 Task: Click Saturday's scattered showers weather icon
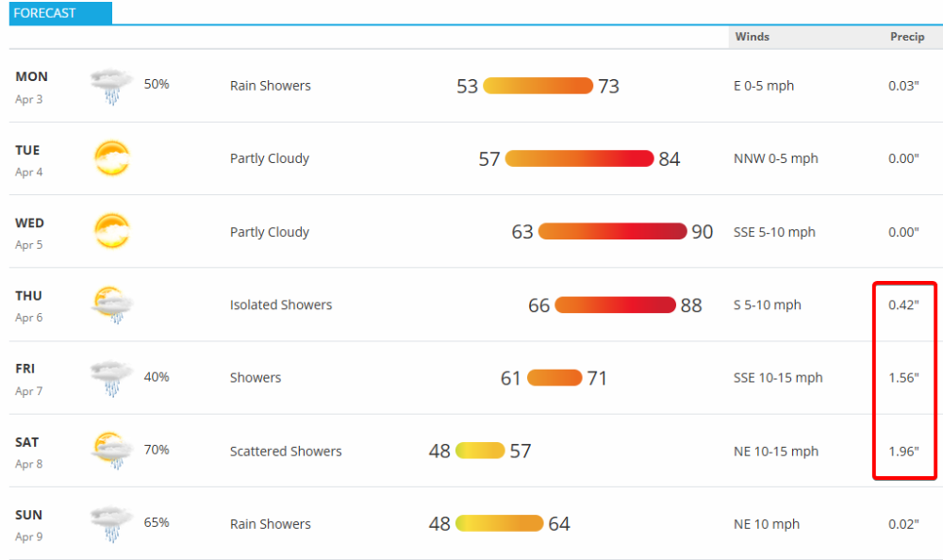coord(112,451)
